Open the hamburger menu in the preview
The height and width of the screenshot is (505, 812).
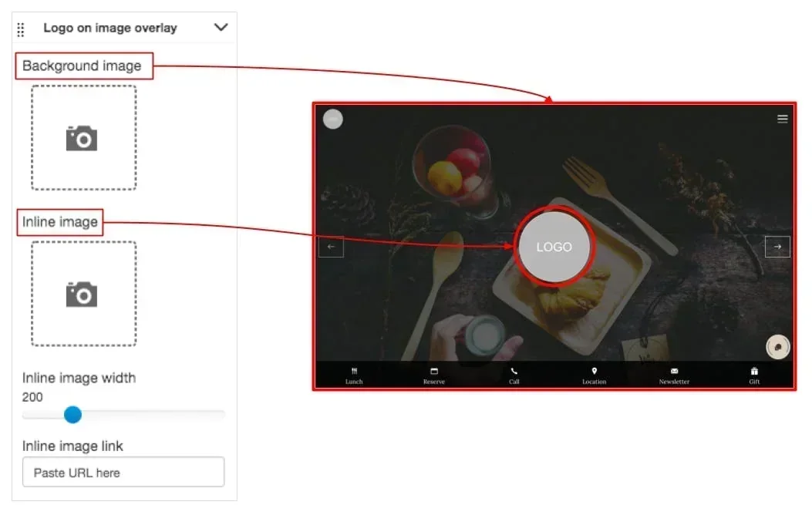pyautogui.click(x=783, y=120)
